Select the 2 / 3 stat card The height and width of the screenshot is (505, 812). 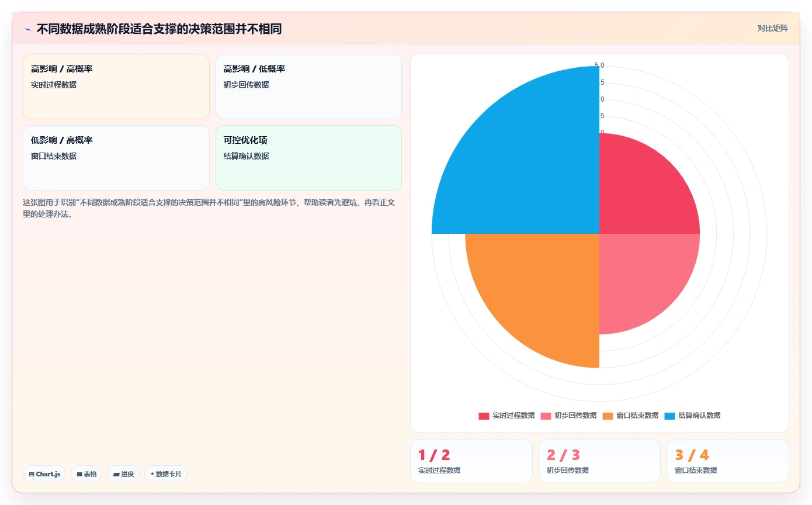click(599, 461)
